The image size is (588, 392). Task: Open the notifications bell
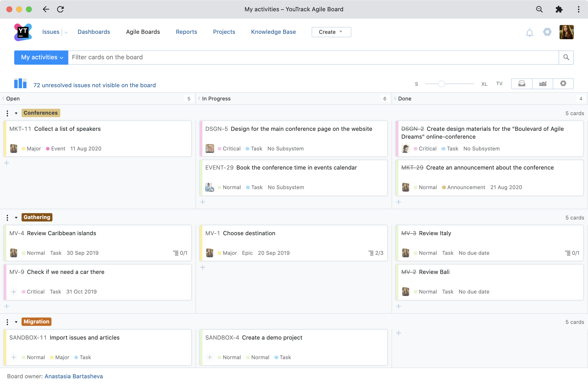[529, 33]
